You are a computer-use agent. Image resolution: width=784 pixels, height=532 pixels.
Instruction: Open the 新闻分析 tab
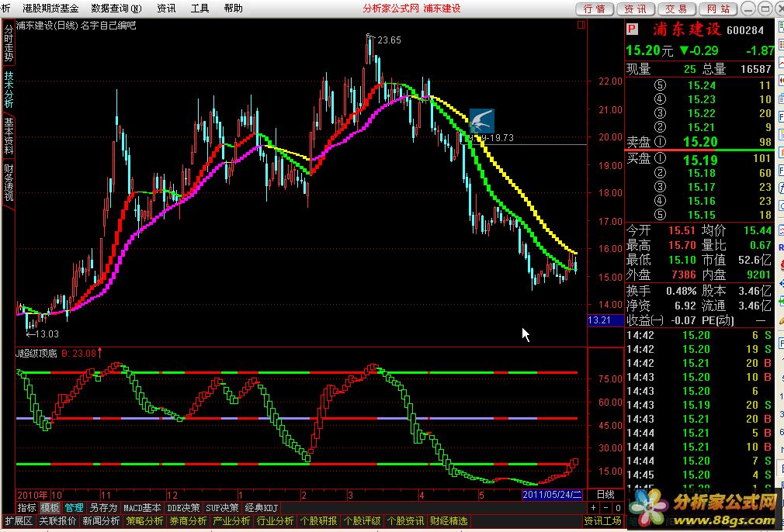(x=101, y=521)
